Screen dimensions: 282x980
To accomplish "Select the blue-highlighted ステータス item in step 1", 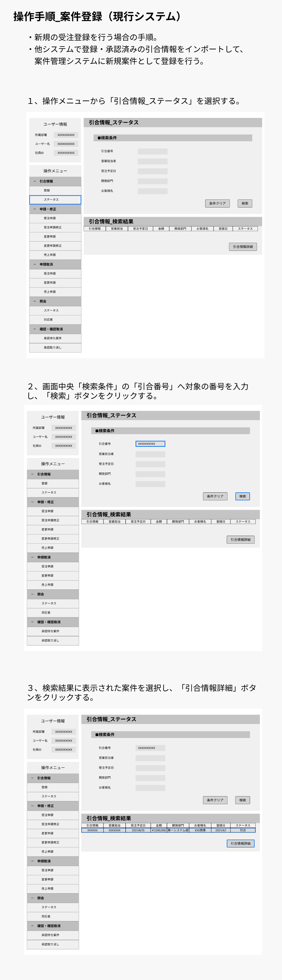I will coord(55,200).
